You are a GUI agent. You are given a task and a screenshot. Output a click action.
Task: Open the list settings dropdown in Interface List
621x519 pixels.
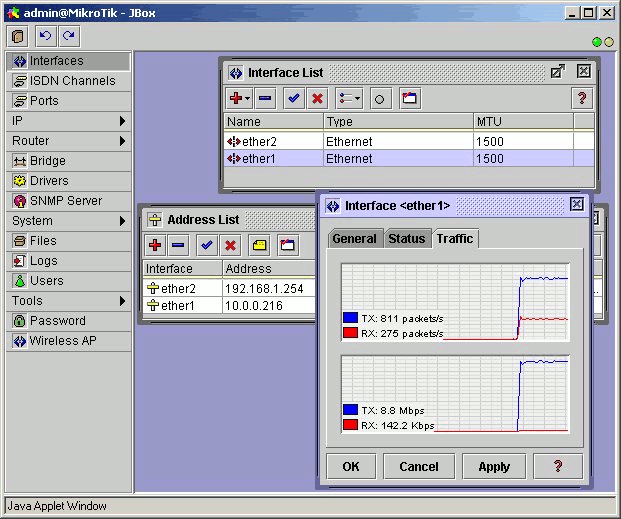pos(349,98)
